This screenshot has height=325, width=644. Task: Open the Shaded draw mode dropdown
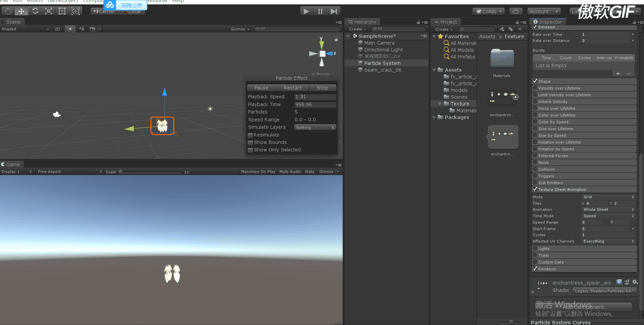point(25,29)
